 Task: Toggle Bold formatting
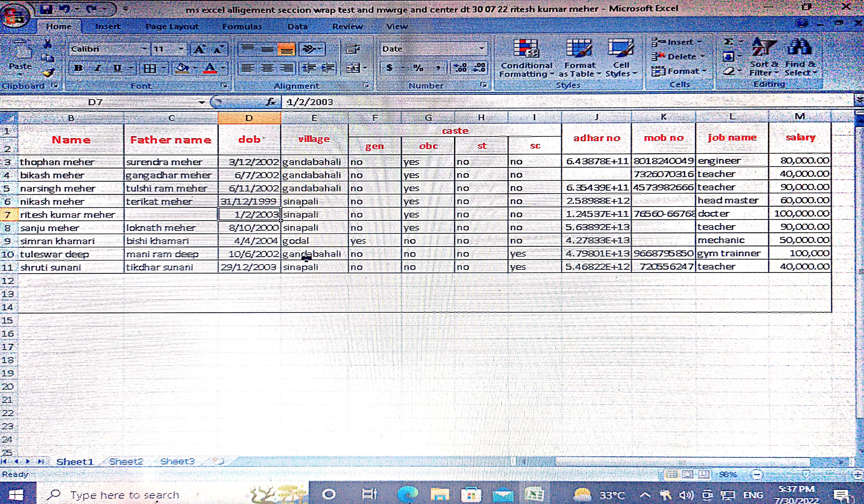click(78, 68)
